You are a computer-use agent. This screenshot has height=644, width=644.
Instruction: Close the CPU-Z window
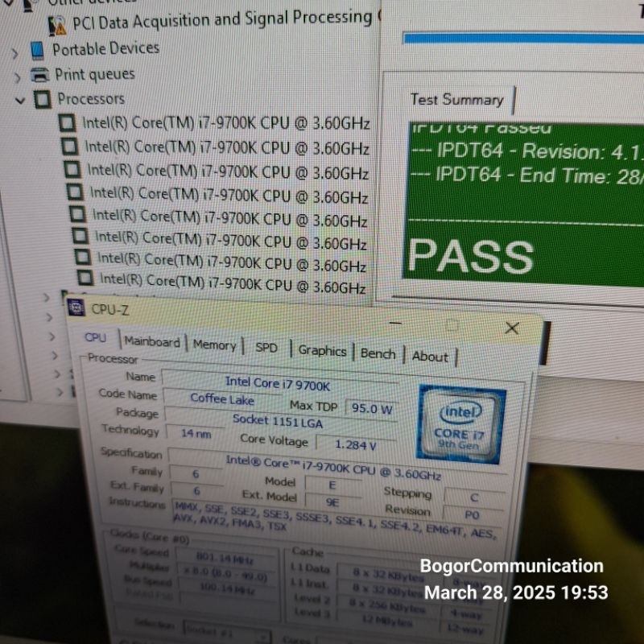tap(512, 328)
